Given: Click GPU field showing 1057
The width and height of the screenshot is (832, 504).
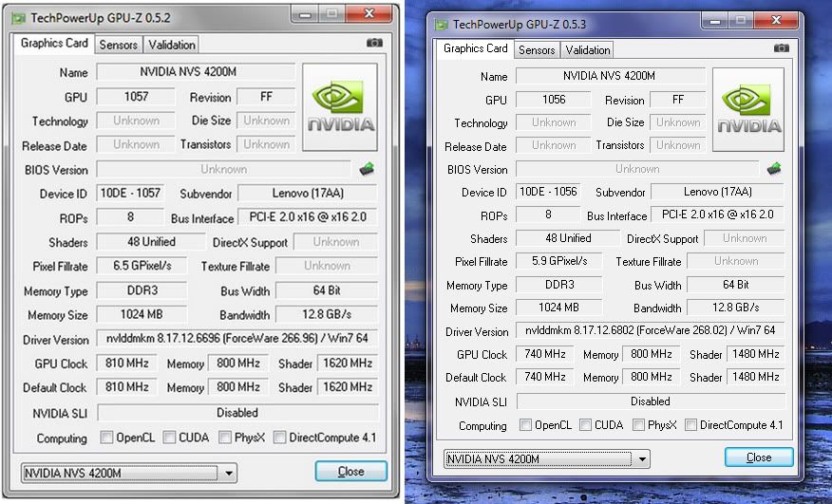Looking at the screenshot, I should pyautogui.click(x=136, y=97).
